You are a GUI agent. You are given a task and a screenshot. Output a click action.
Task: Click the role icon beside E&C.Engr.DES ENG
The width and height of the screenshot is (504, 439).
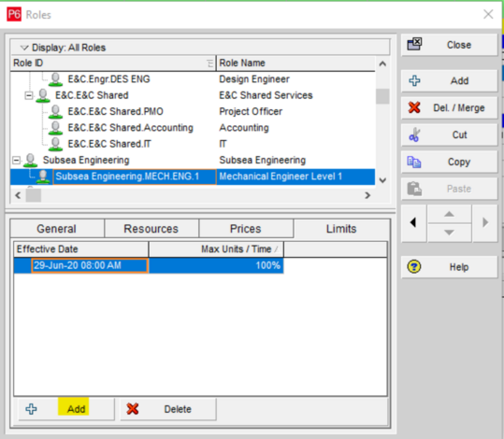[x=55, y=79]
